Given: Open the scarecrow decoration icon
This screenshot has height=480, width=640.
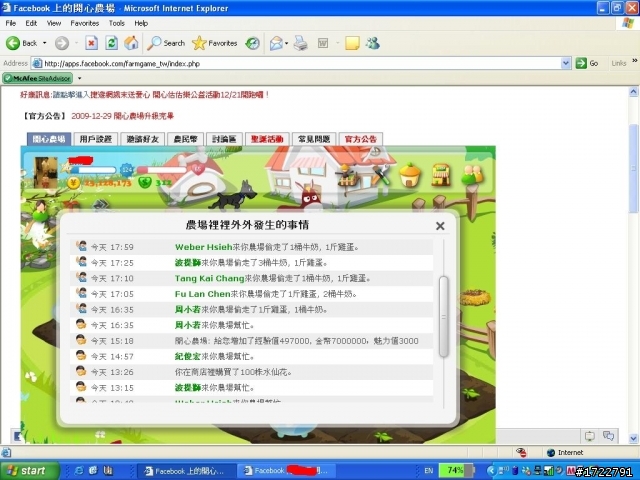Looking at the screenshot, I should 348,176.
